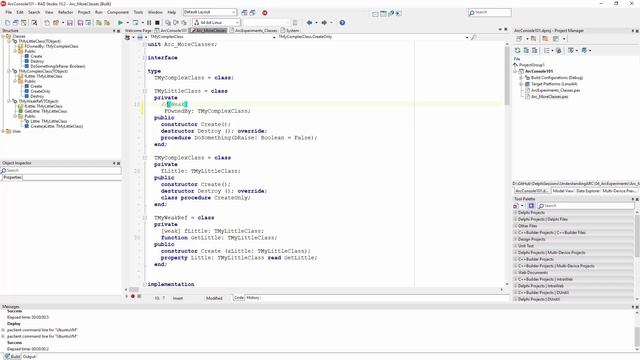Open the 64-bit Linux platform dropdown
This screenshot has height=360, width=640.
pos(237,23)
